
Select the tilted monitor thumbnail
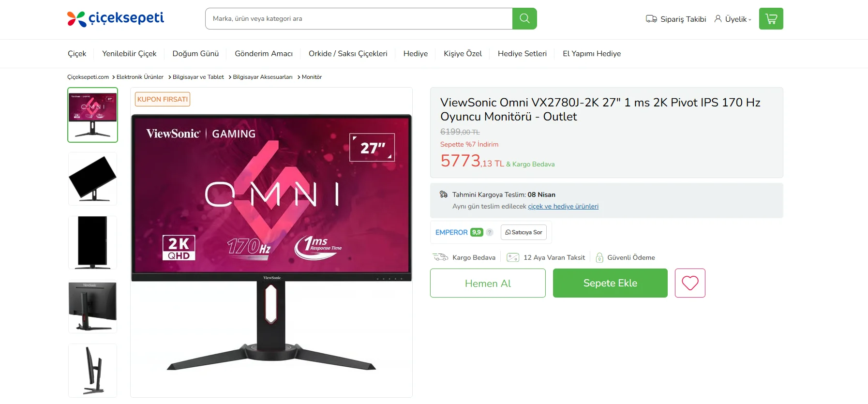[x=92, y=179]
